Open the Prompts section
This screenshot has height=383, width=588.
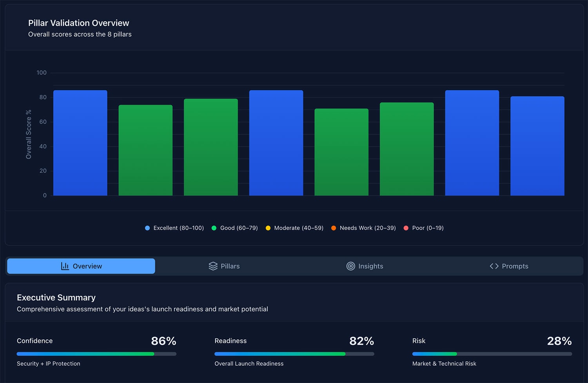509,266
